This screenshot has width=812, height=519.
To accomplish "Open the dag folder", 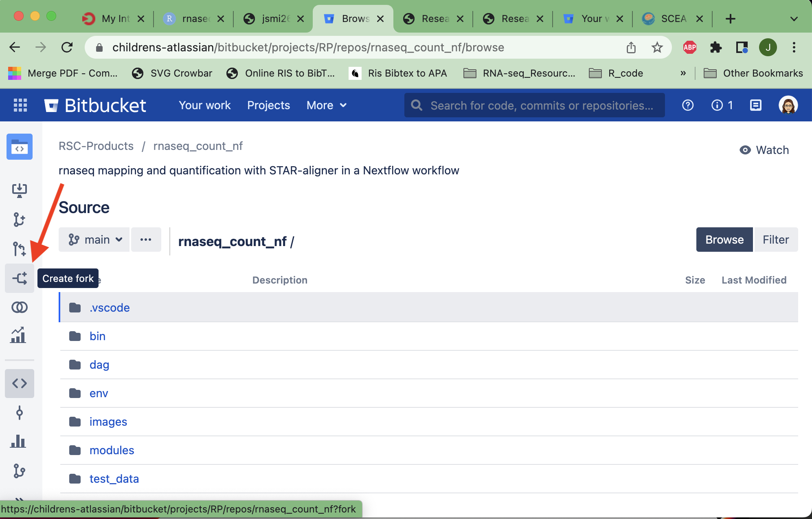I will coord(99,365).
